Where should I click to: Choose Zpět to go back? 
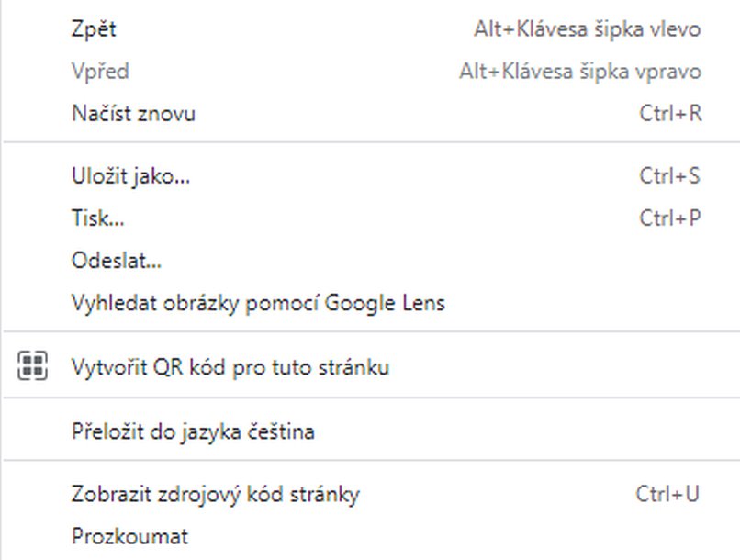94,29
